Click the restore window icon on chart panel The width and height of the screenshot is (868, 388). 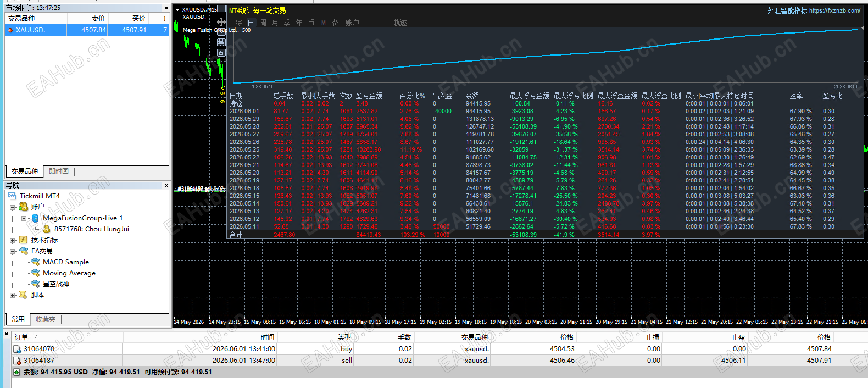[221, 53]
